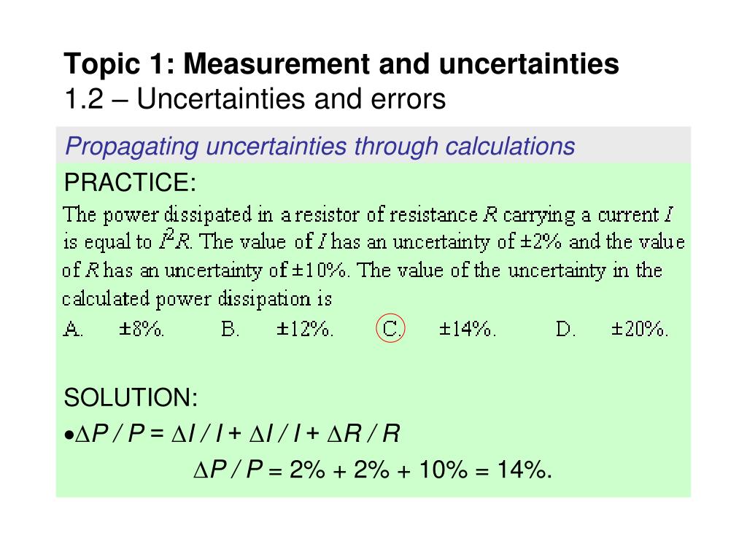Click the ±8% answer value
The width and height of the screenshot is (747, 560).
point(142,329)
